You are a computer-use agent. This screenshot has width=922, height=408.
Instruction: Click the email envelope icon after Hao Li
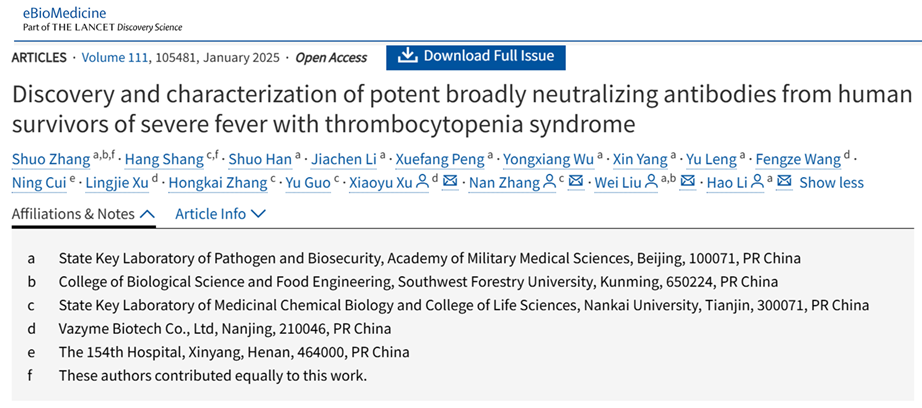pyautogui.click(x=784, y=183)
